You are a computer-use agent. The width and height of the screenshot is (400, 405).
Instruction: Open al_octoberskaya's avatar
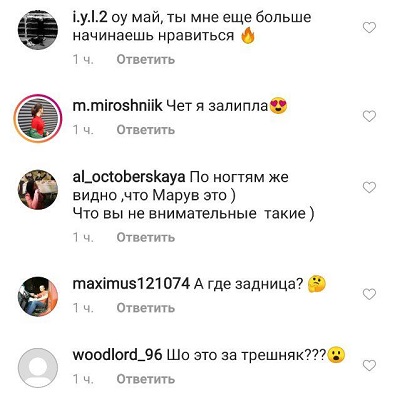coord(38,190)
